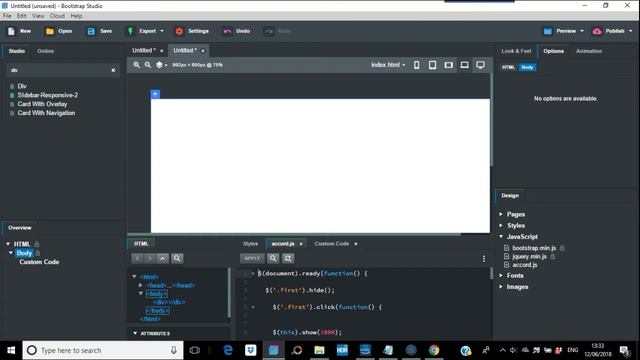This screenshot has width=640, height=360.
Task: Switch to the Studio components tab
Action: pyautogui.click(x=17, y=51)
